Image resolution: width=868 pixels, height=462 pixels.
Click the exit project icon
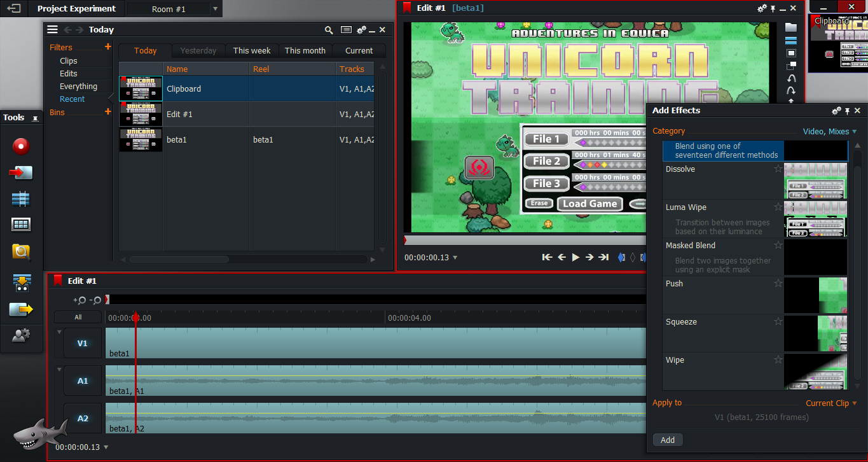13,9
